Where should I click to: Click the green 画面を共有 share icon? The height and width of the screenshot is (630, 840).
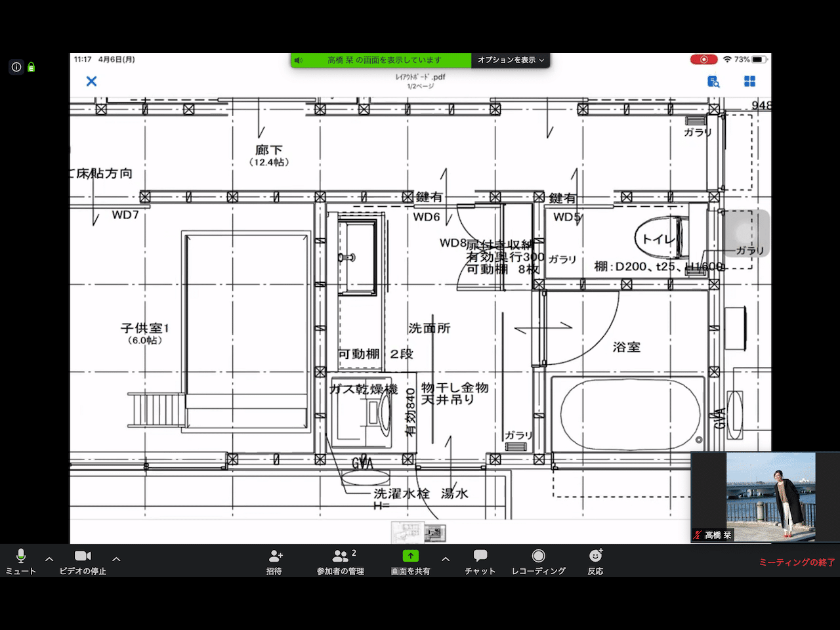(x=410, y=556)
